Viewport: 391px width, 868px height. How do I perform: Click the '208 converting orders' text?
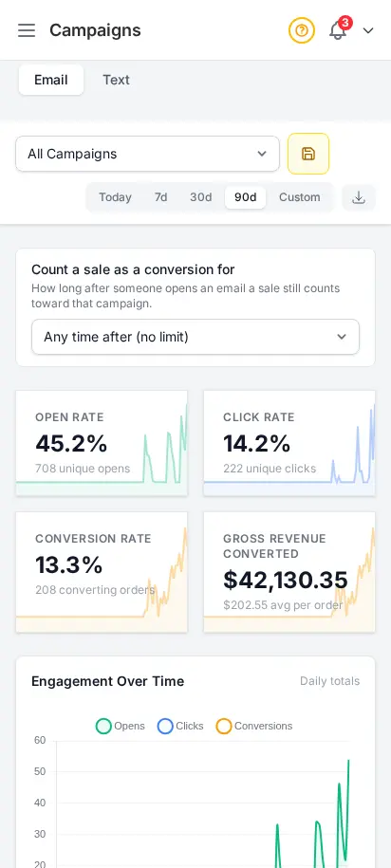(95, 589)
